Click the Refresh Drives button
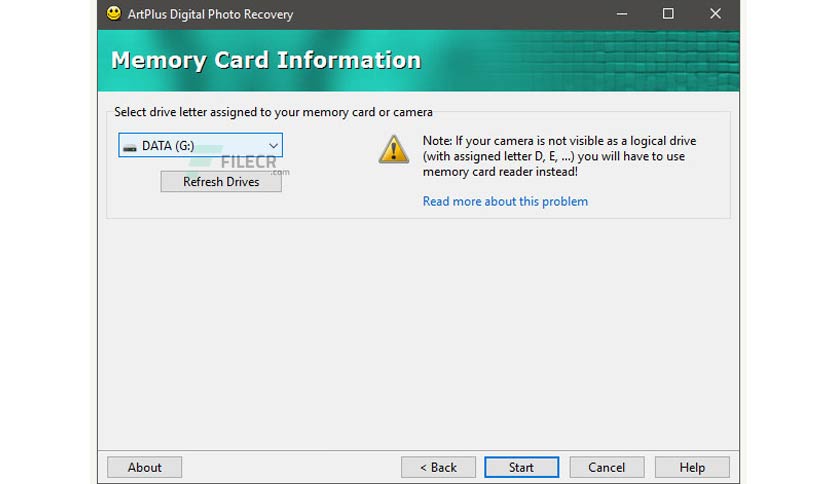 click(x=221, y=182)
